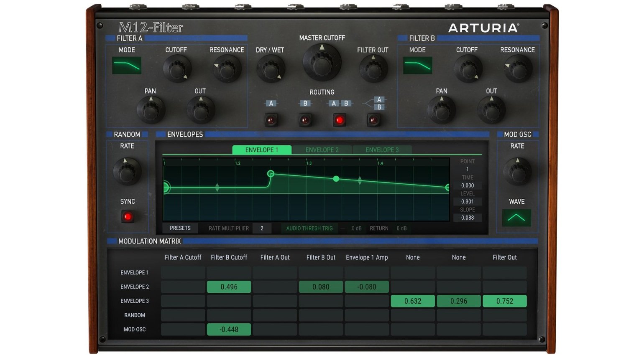Open the Filter B Cutoff destination dropdown
The image size is (644, 355).
point(229,257)
